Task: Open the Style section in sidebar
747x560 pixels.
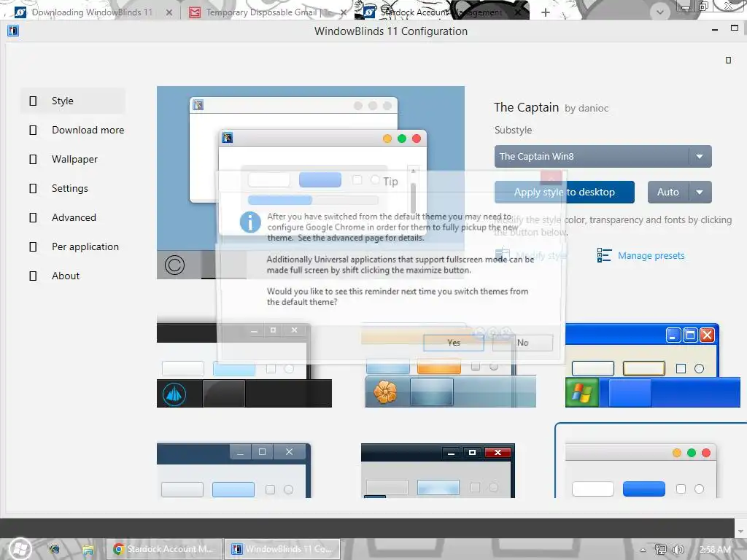Action: click(73, 101)
